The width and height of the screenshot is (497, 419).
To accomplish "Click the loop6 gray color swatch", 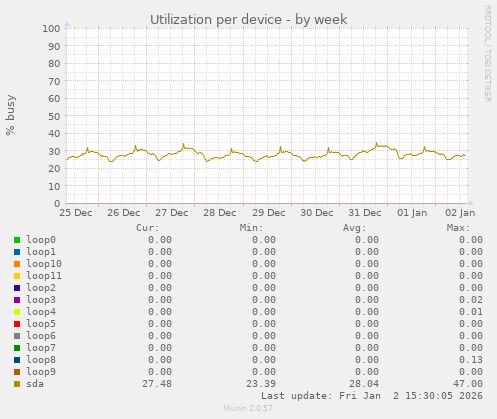I will [x=17, y=336].
